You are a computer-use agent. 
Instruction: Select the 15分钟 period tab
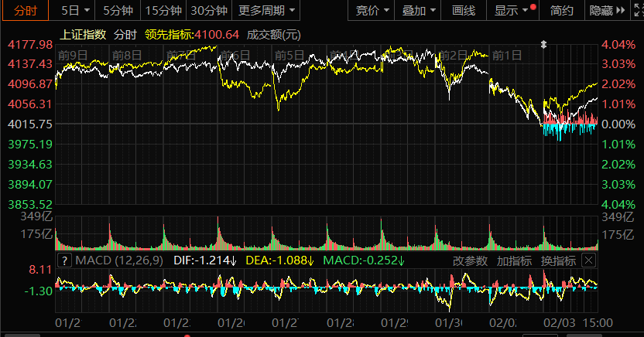click(x=163, y=10)
